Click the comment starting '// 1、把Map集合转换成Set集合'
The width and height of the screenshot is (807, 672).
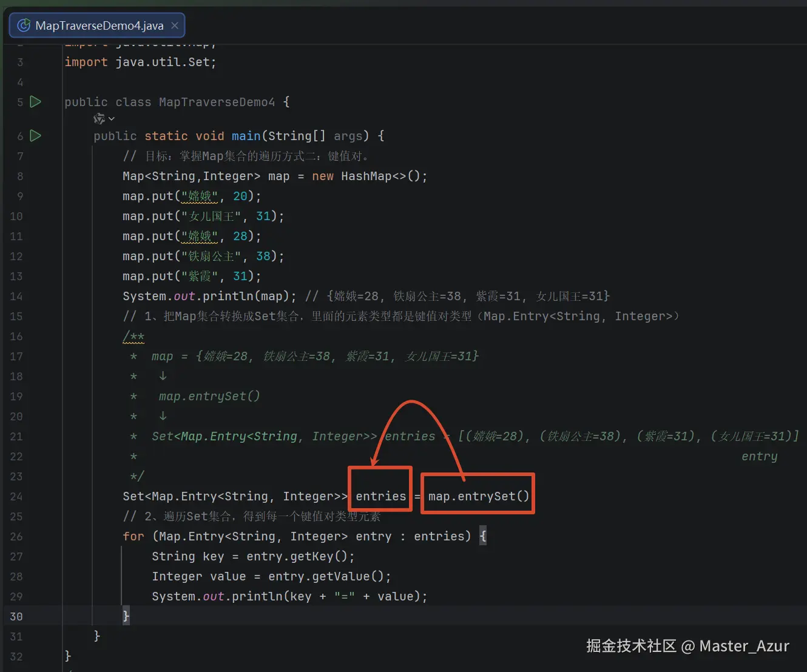pos(401,316)
